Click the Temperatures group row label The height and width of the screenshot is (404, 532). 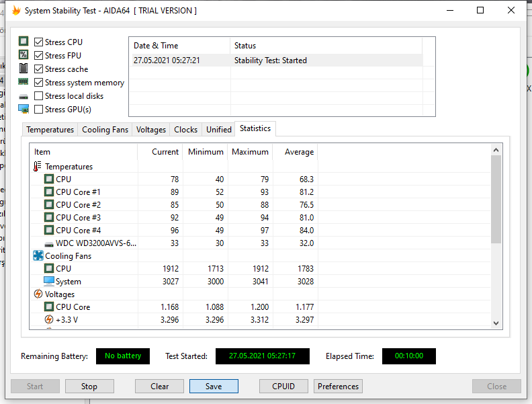[x=69, y=167]
